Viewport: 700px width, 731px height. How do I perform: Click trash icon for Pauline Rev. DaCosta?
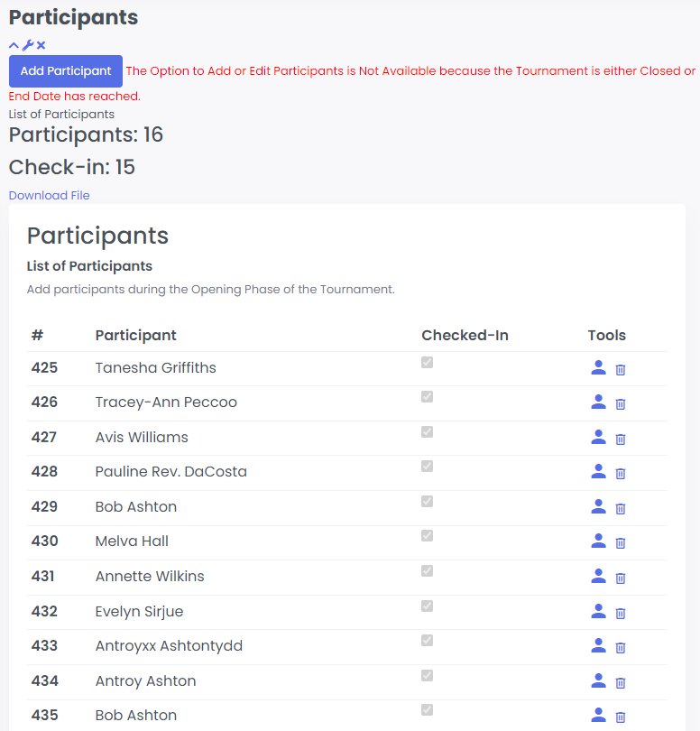click(621, 474)
